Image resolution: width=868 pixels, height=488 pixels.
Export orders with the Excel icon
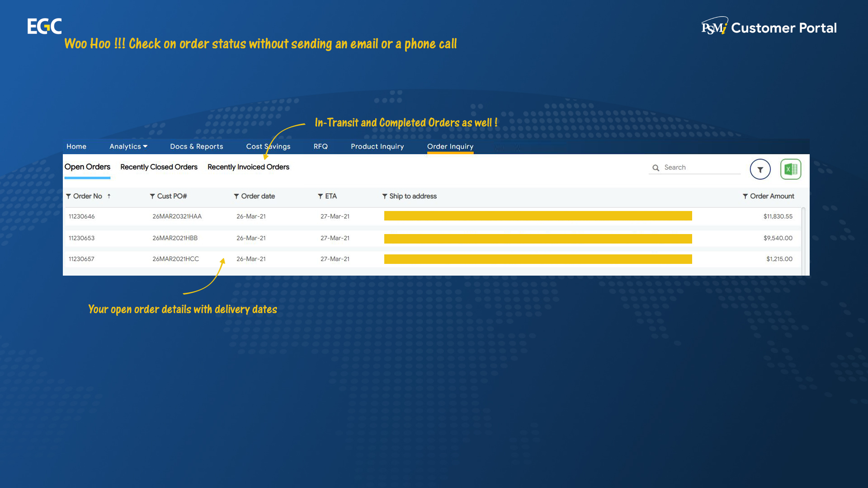pyautogui.click(x=791, y=169)
